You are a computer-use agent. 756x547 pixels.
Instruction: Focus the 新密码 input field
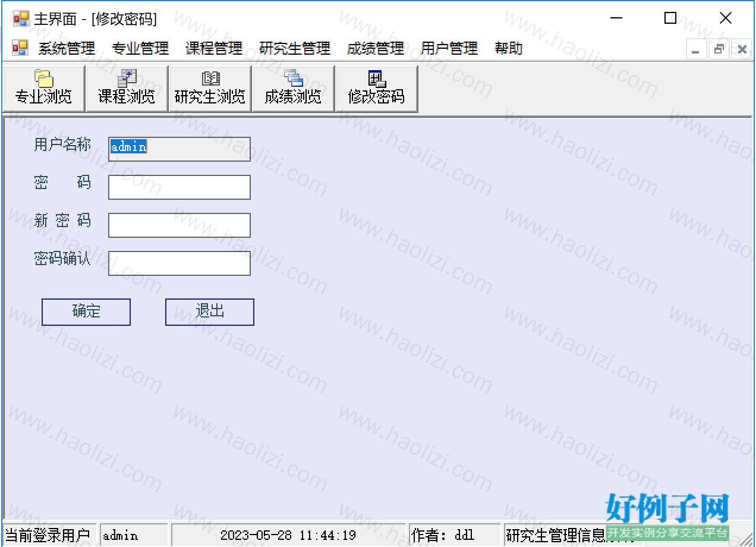[179, 225]
